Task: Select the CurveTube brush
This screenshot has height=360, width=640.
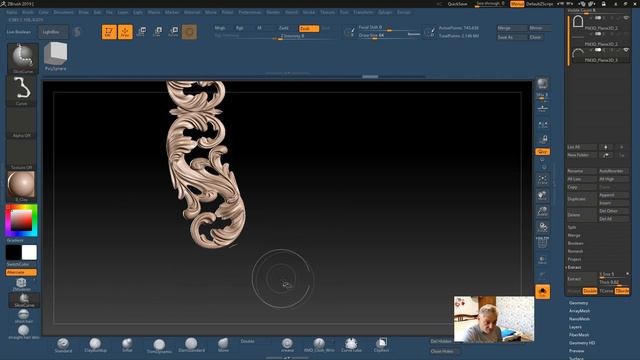Action: point(351,345)
